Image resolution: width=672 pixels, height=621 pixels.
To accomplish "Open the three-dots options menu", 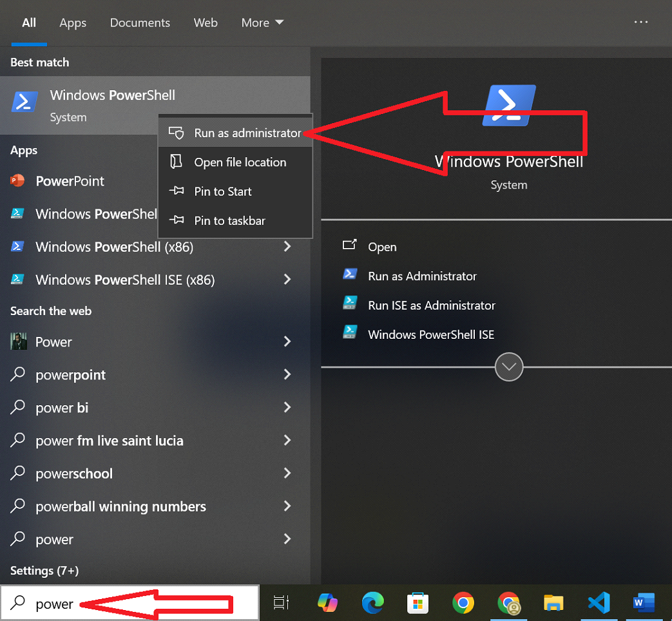I will (640, 22).
